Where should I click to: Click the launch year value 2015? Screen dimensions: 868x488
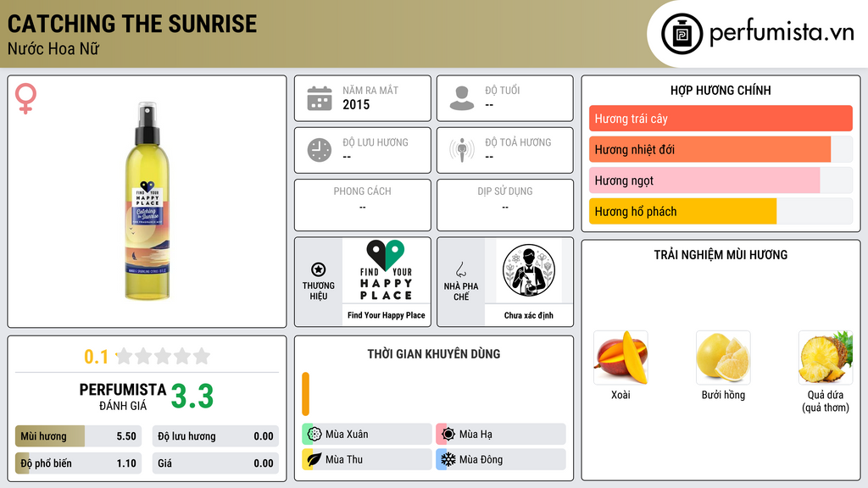coord(356,104)
